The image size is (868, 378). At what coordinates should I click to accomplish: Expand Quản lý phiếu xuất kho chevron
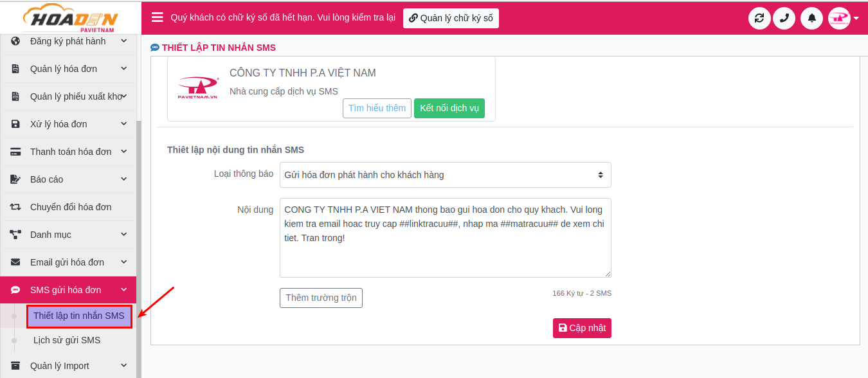pos(124,96)
